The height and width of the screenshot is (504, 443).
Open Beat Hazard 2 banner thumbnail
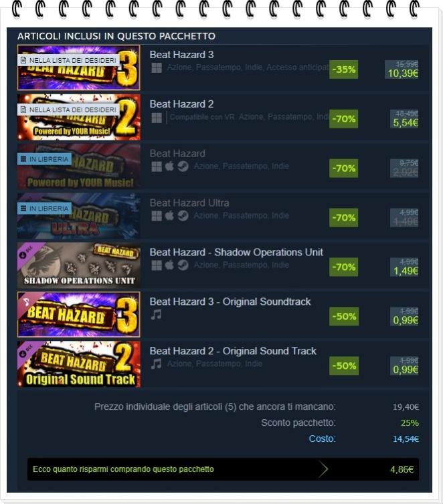coord(79,117)
